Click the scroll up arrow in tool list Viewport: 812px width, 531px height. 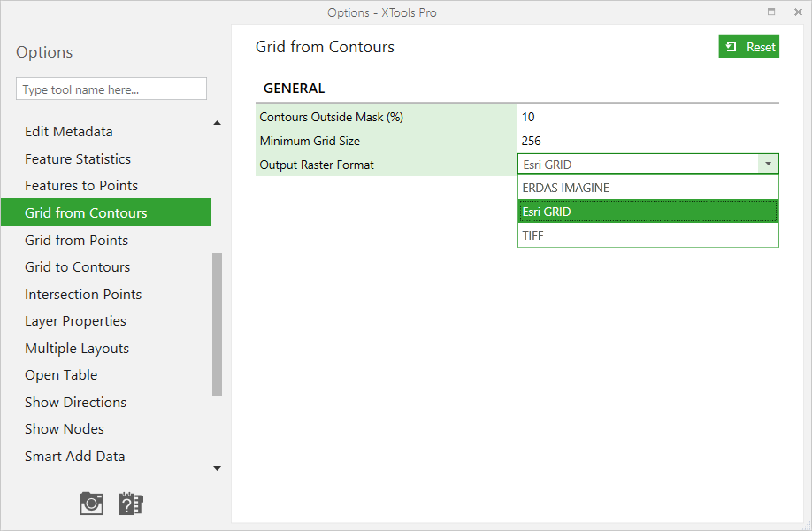point(217,123)
